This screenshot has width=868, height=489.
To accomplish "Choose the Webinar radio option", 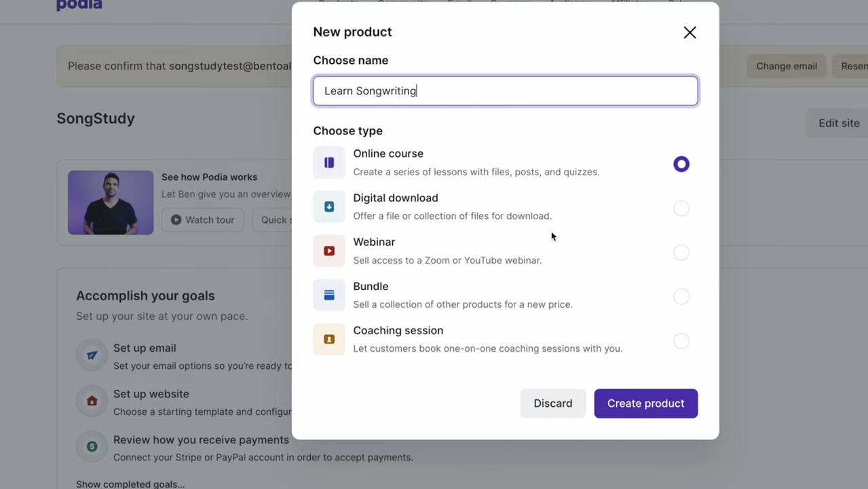I will (x=681, y=253).
